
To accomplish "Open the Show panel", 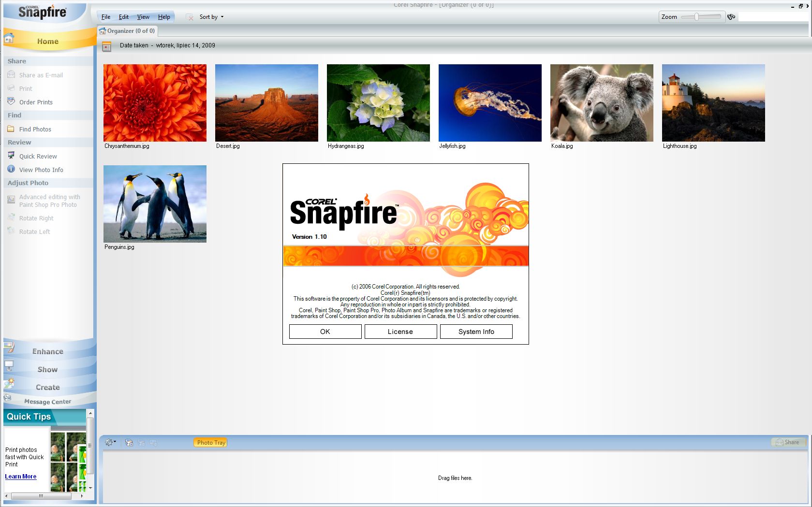I will [x=48, y=369].
